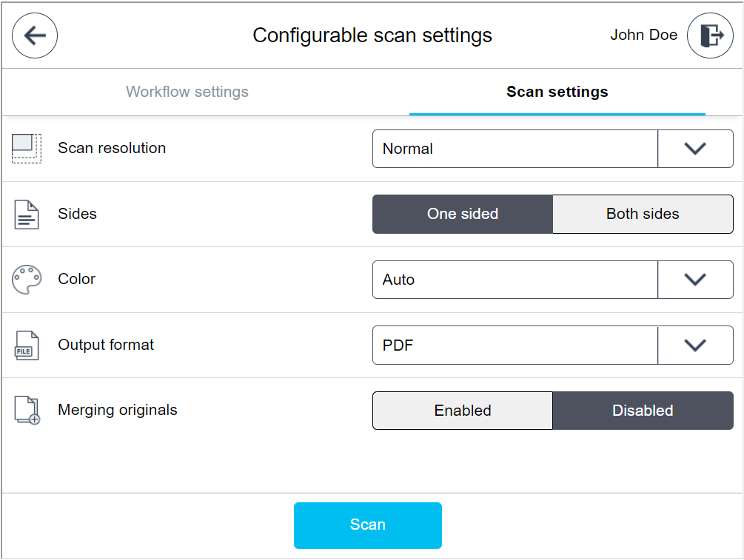Select the Scan settings tab
The image size is (744, 560).
coord(557,92)
